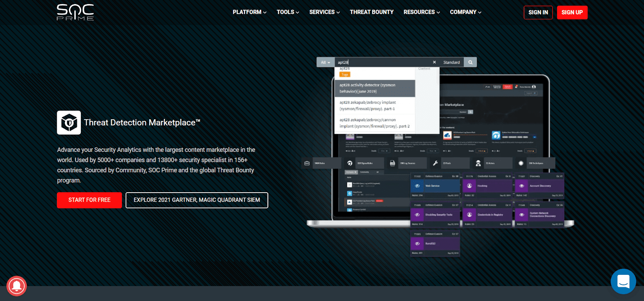The height and width of the screenshot is (301, 644).
Task: Clear the search with the X icon
Action: pyautogui.click(x=434, y=62)
